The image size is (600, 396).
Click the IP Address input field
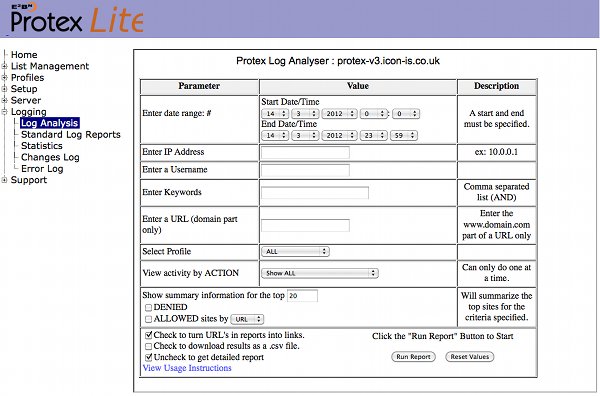(x=305, y=152)
